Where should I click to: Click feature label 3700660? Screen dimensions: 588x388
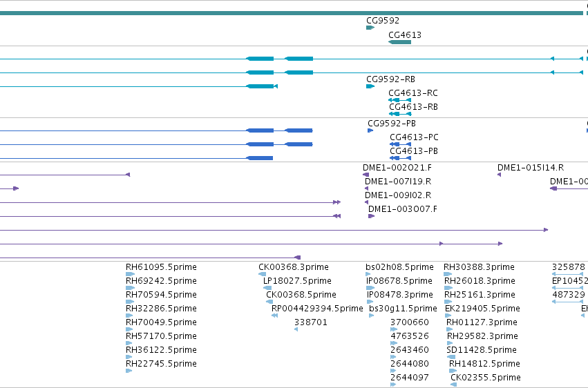click(409, 323)
